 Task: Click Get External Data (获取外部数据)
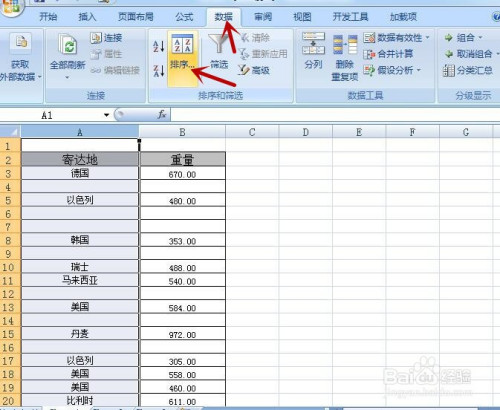20,57
